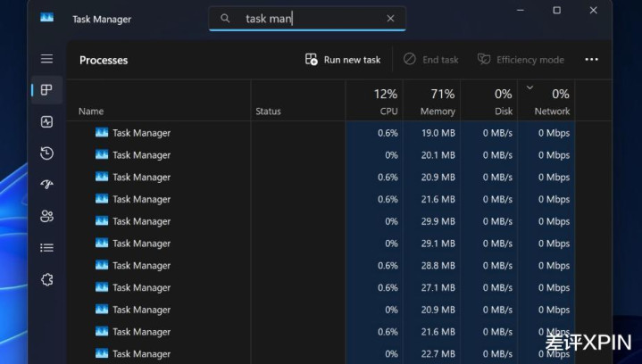This screenshot has height=364, width=642.
Task: Select the first Task Manager process row
Action: [141, 133]
